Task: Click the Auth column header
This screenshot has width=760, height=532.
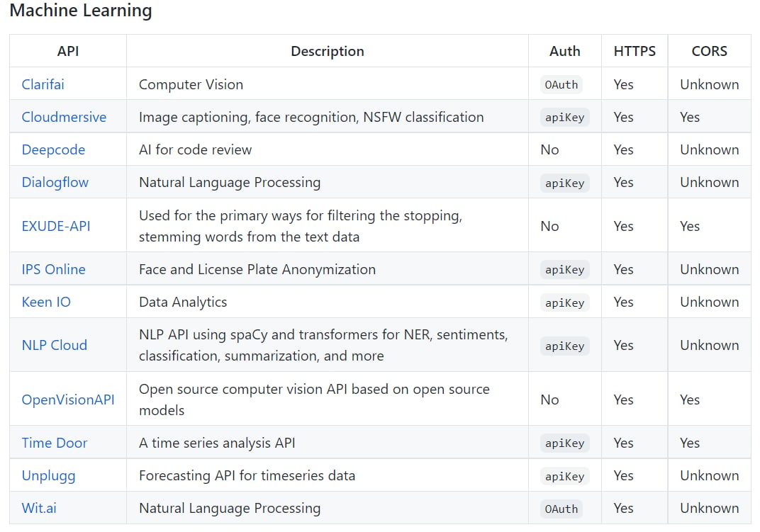Action: coord(564,51)
